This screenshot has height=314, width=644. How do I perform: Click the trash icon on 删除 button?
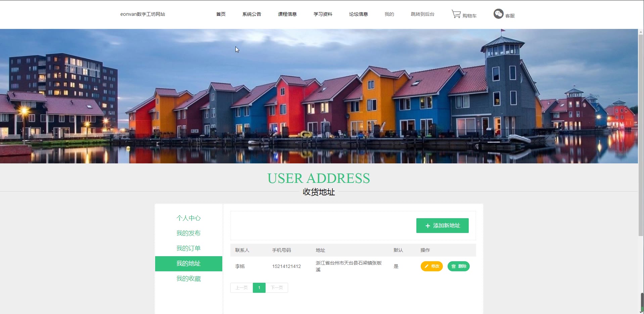point(454,266)
